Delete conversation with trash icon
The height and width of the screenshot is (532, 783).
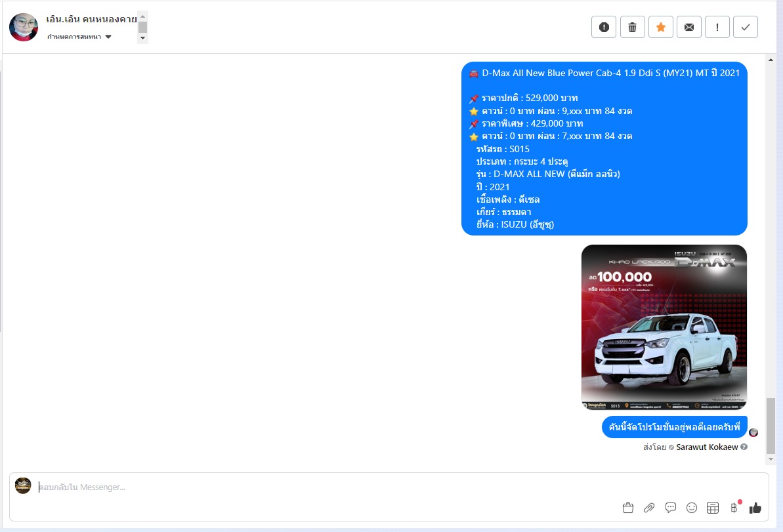[x=632, y=27]
